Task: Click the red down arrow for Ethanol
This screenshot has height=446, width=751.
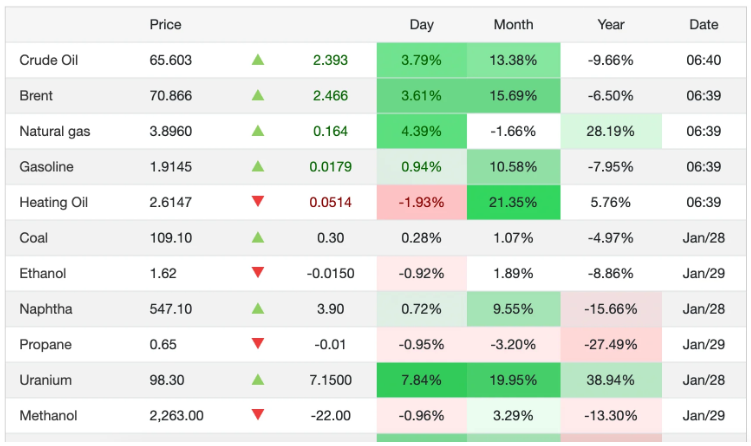Action: coord(258,273)
